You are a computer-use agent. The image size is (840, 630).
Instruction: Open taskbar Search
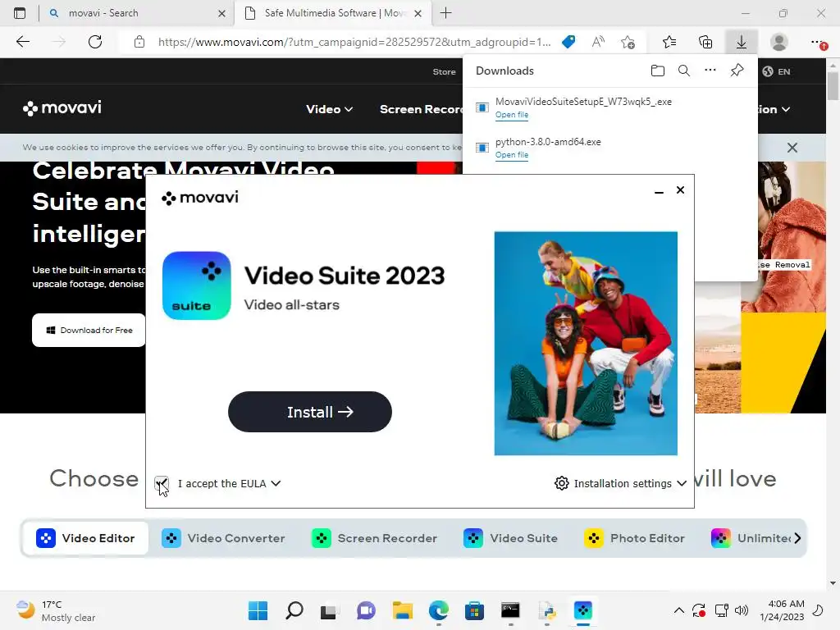[294, 610]
